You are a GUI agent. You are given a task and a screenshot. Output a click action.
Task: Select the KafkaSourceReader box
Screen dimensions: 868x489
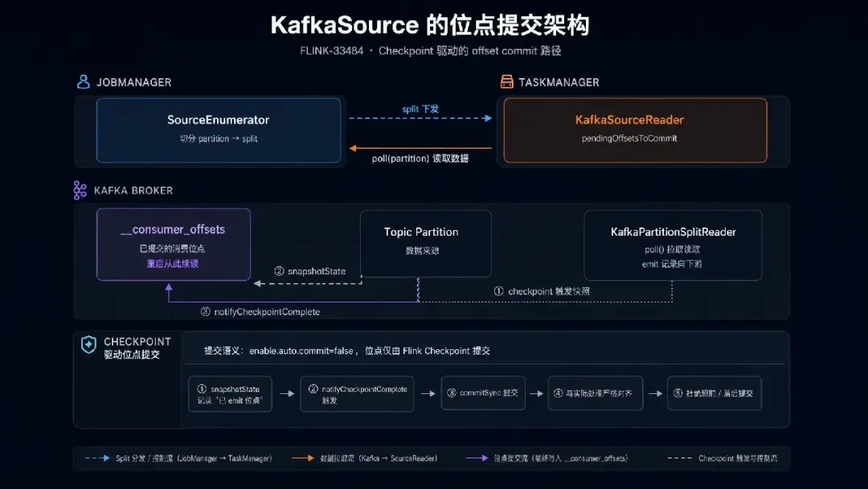(636, 130)
